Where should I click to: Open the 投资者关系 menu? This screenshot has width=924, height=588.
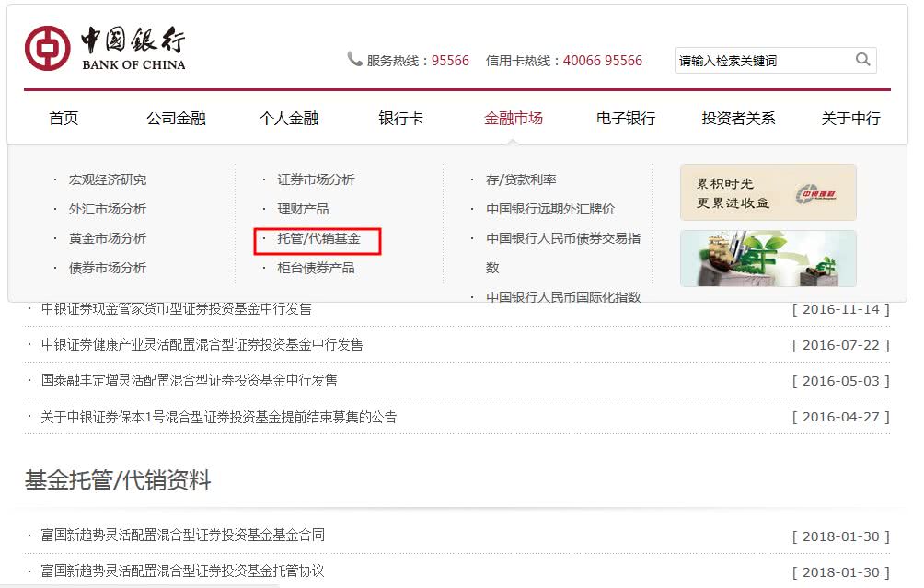[x=737, y=118]
